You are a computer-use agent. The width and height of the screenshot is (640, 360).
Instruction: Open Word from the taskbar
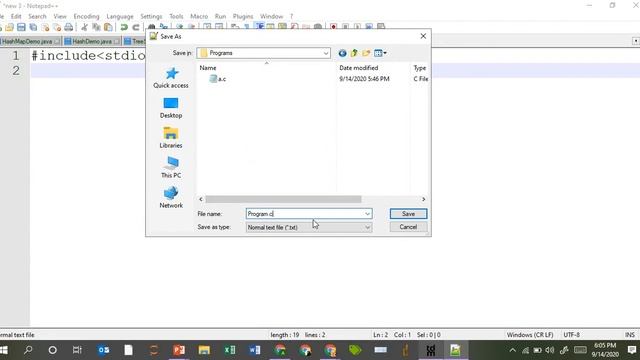[x=255, y=350]
